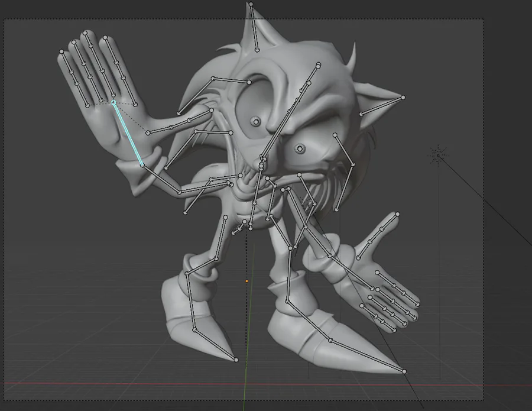The image size is (532, 411).
Task: Select the shin bone of the front leg
Action: 288,274
